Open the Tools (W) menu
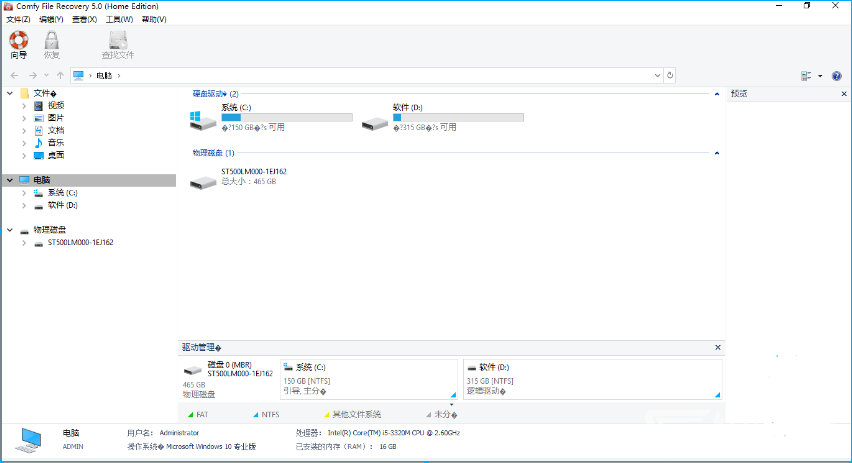 pos(119,20)
